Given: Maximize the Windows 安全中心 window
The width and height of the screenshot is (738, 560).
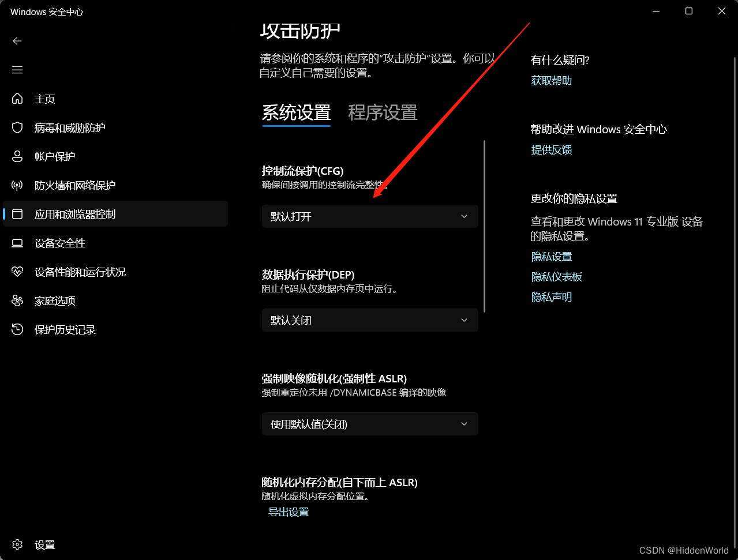Looking at the screenshot, I should pos(688,11).
